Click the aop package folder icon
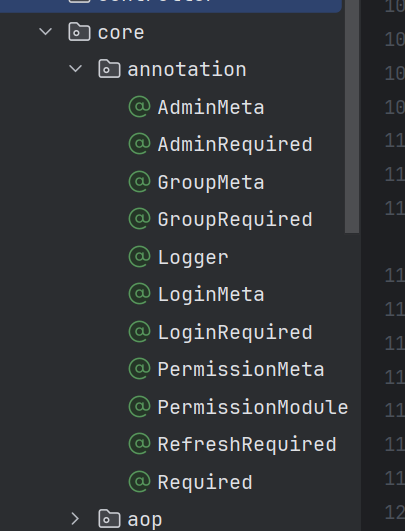The height and width of the screenshot is (531, 405). (x=109, y=519)
